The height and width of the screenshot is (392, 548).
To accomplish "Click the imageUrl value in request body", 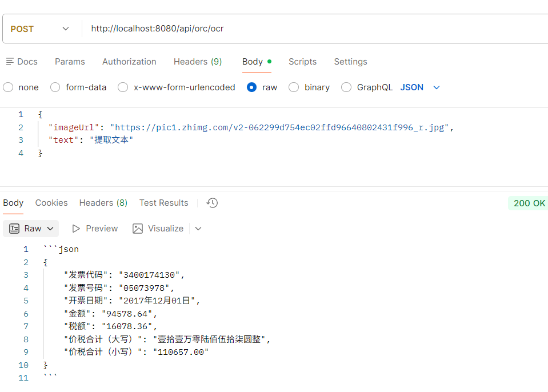I will (x=279, y=128).
